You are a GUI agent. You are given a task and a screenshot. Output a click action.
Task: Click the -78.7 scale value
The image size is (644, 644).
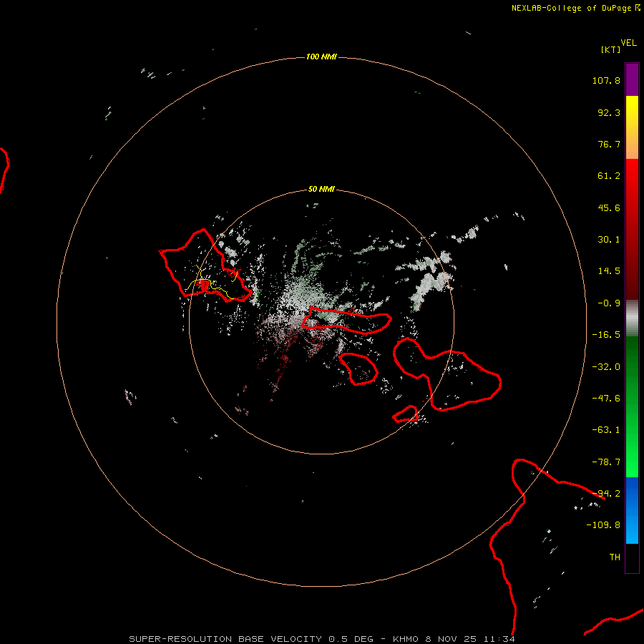point(606,462)
